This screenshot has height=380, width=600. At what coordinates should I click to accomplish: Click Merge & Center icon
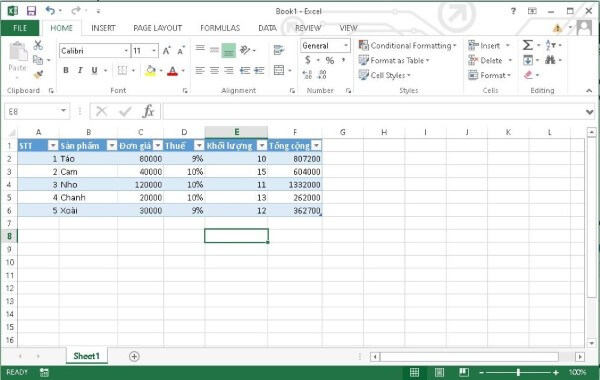[279, 70]
